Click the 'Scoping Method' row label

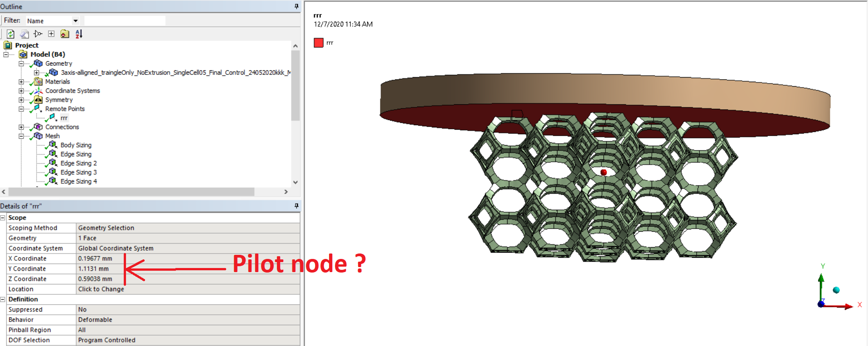[33, 228]
